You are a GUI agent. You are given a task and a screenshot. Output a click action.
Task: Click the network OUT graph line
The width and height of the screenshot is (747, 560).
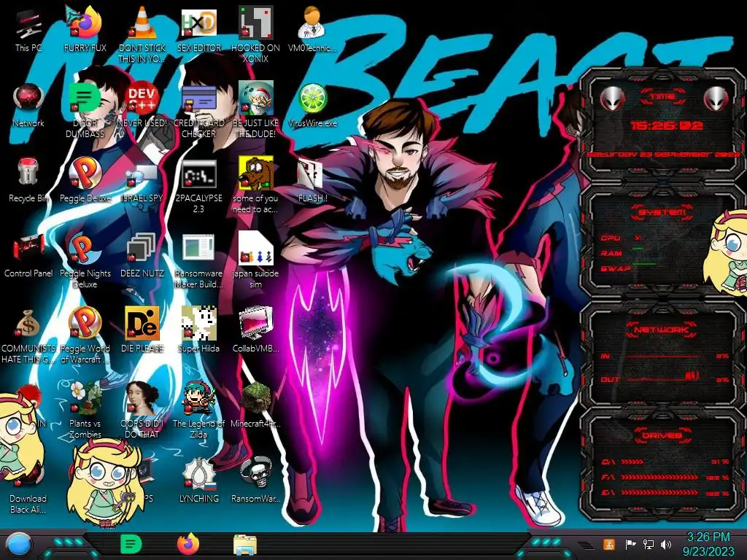[x=663, y=378]
